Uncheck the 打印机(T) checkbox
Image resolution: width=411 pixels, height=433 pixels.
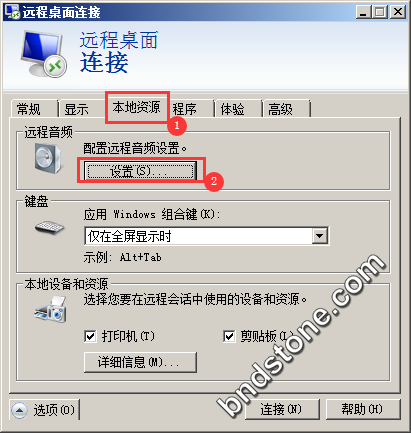[90, 336]
